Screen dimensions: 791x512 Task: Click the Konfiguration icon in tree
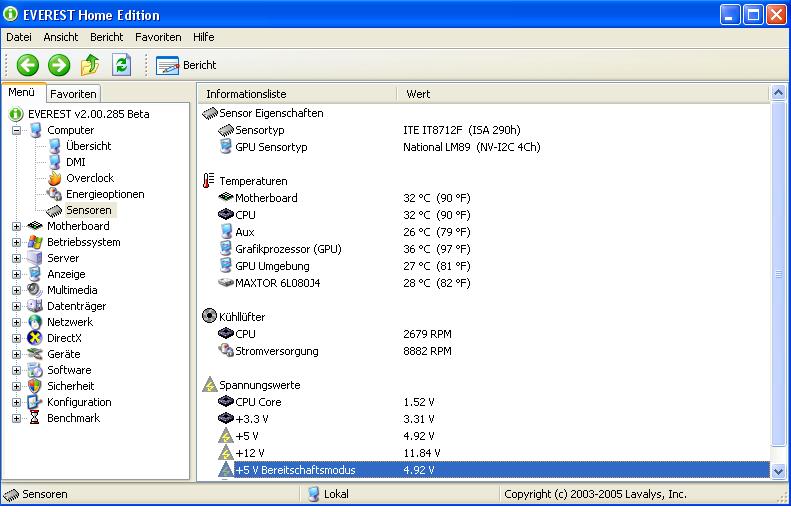35,403
